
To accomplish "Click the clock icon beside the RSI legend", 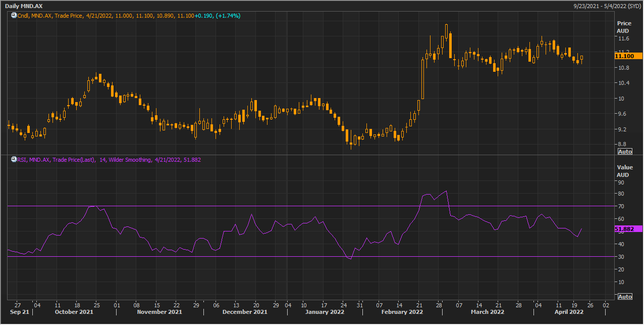I will click(14, 160).
